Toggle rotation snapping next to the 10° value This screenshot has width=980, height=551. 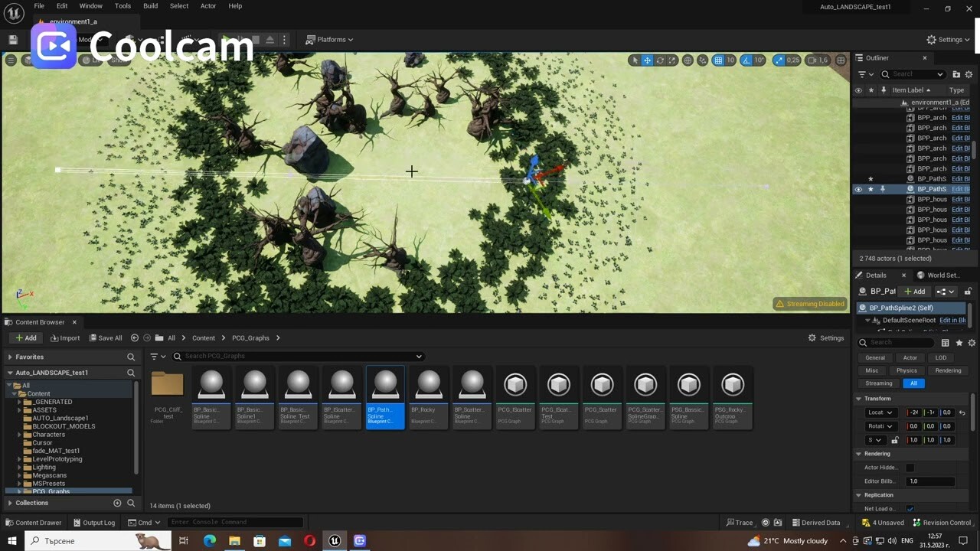(x=746, y=60)
